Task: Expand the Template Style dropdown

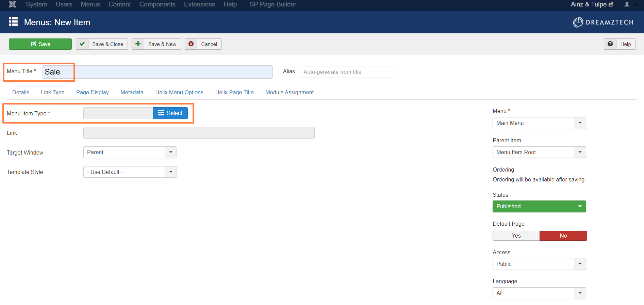Action: pos(130,172)
